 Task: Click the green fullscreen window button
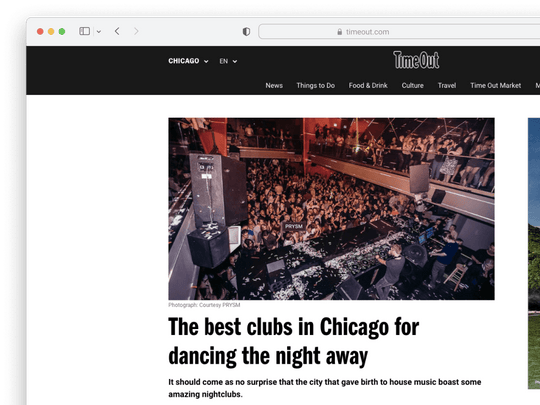[x=62, y=32]
